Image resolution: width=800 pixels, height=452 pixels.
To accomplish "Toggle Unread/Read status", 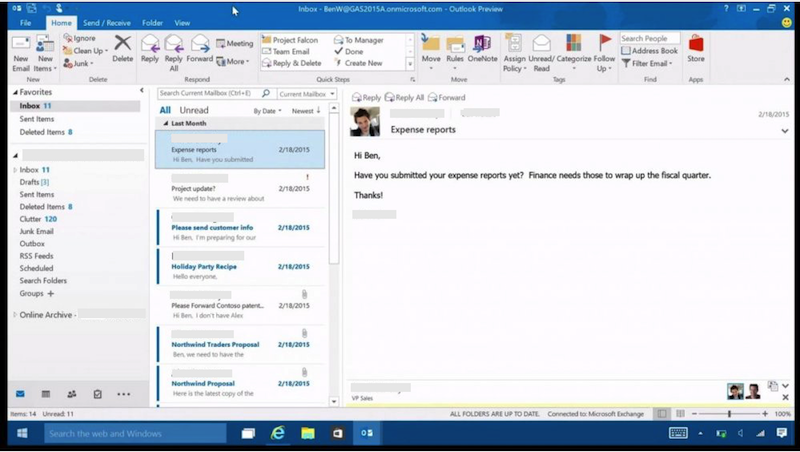I will pyautogui.click(x=541, y=53).
